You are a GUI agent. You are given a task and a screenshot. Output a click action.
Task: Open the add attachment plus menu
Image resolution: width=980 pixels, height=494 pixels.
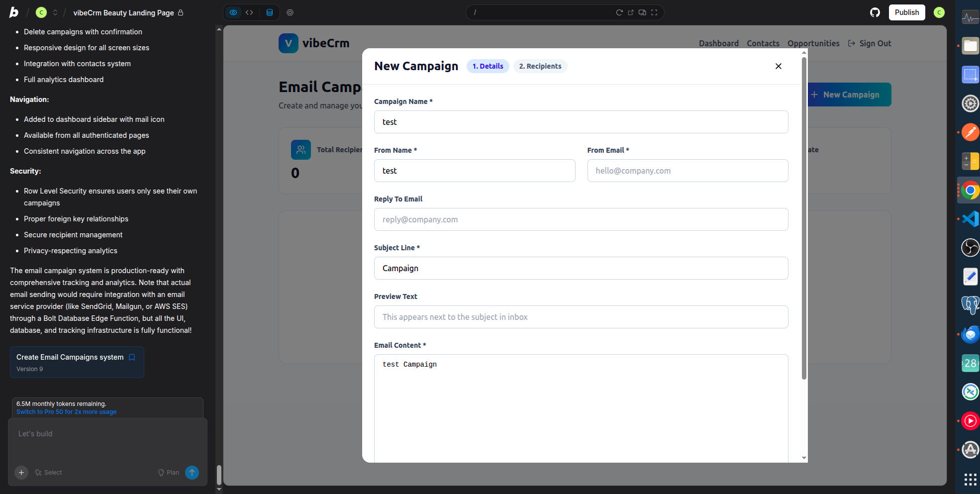pyautogui.click(x=21, y=473)
